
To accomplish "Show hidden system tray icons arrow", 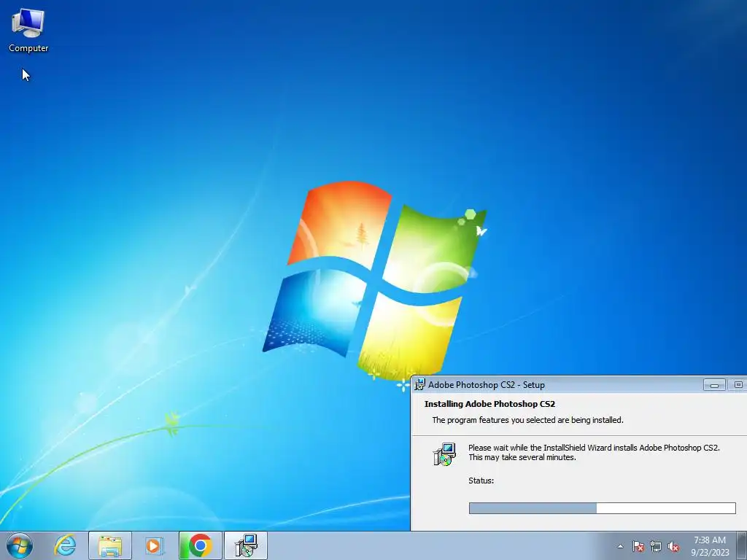I will tap(620, 546).
